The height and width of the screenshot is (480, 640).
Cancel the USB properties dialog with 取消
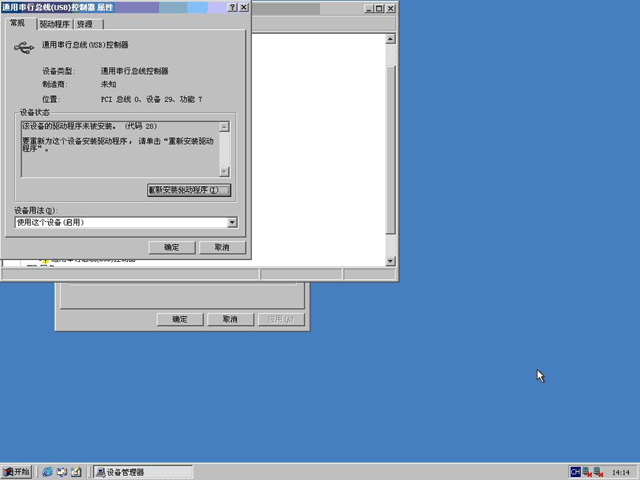(x=222, y=247)
